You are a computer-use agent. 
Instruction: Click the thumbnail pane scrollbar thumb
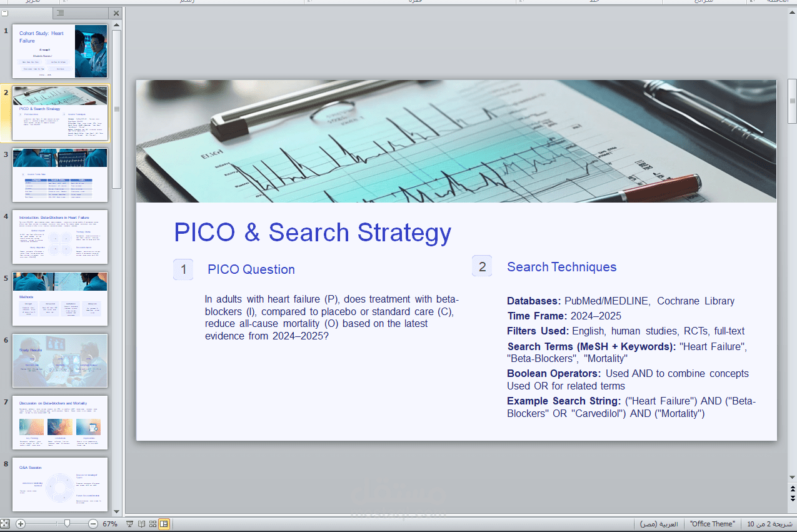(x=116, y=109)
